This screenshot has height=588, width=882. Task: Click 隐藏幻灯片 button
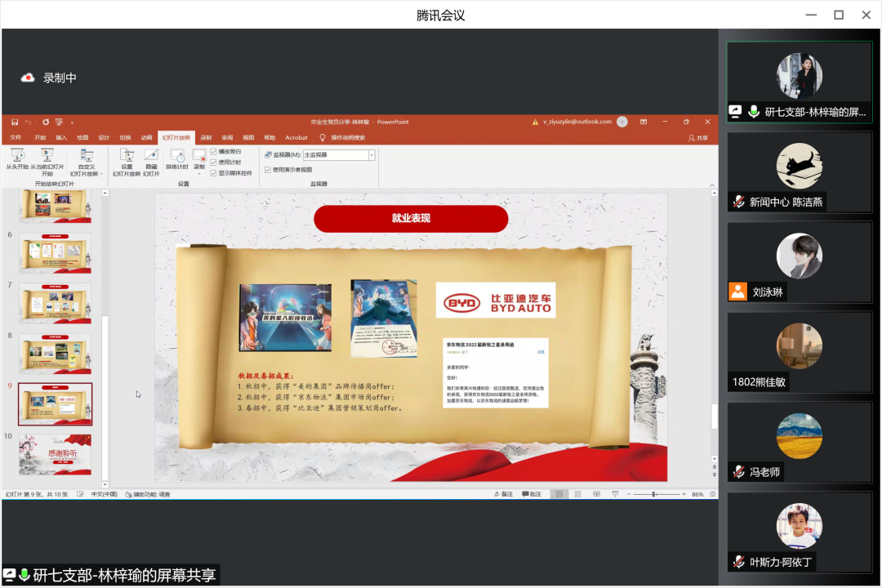pos(151,162)
